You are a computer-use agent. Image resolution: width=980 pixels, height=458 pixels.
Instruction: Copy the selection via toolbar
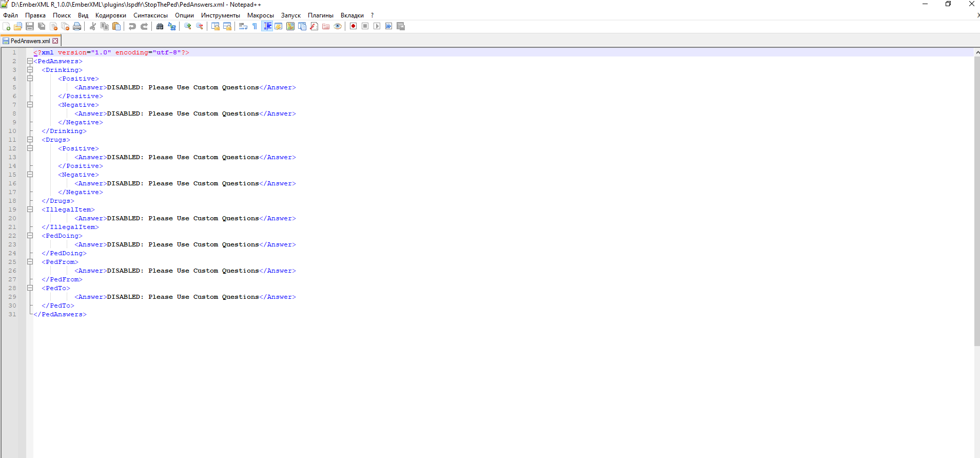(x=105, y=26)
